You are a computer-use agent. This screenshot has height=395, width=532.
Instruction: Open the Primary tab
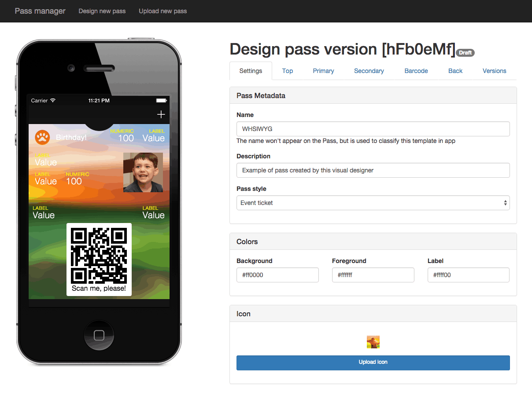click(x=323, y=71)
